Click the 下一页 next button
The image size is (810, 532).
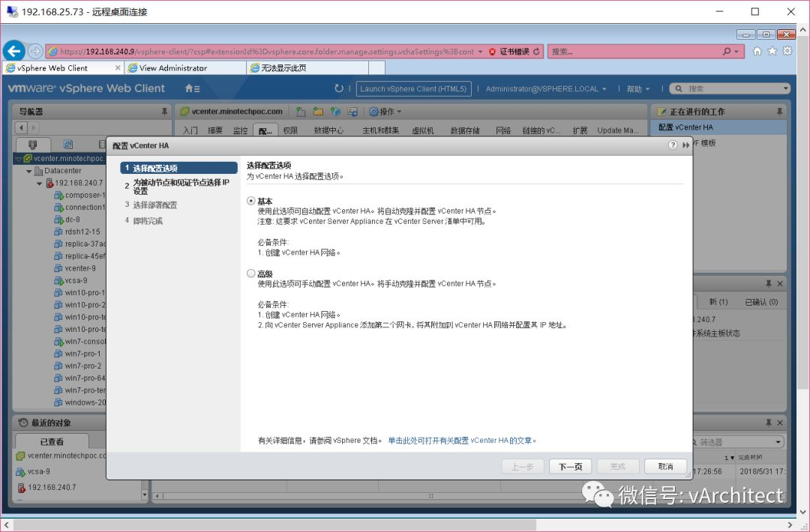570,467
